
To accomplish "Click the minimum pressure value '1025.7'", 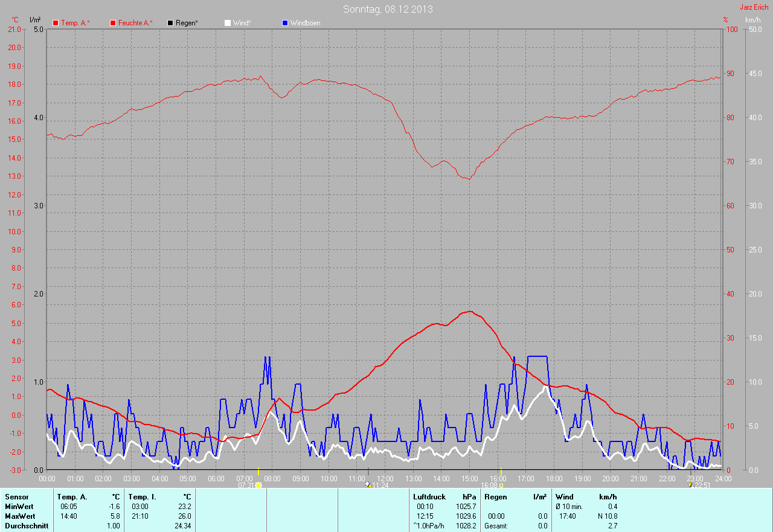I will coord(466,507).
